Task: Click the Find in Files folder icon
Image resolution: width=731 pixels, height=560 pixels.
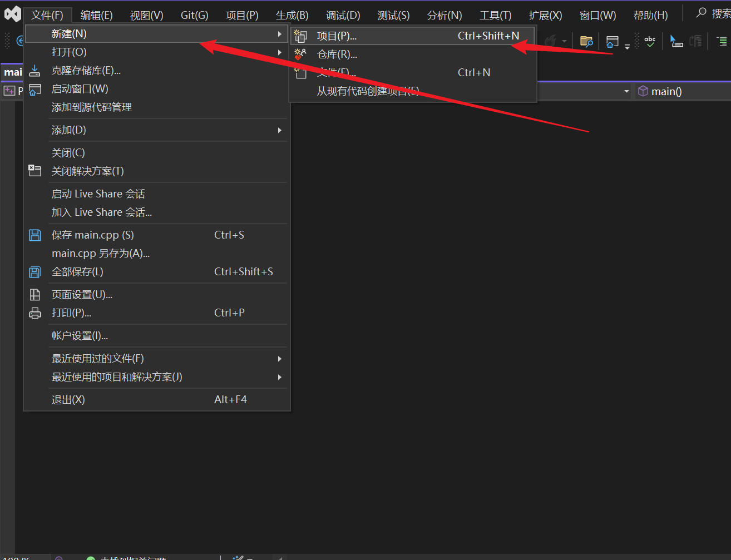Action: [x=586, y=41]
